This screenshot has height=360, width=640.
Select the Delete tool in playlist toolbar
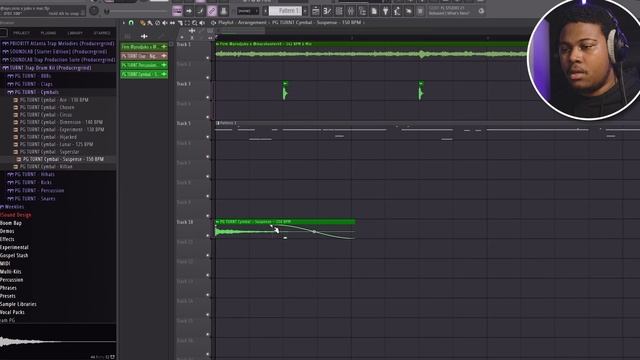(x=158, y=23)
